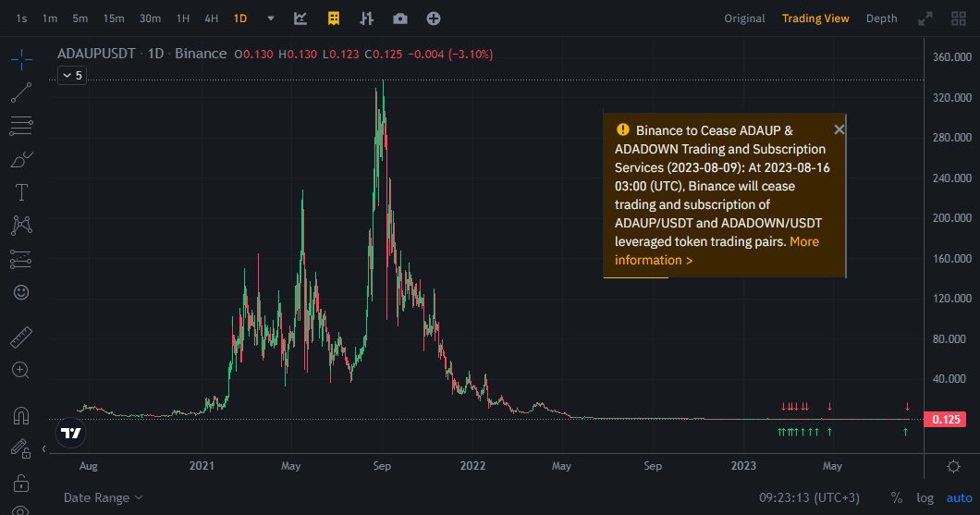Select the 5m time interval

[80, 18]
